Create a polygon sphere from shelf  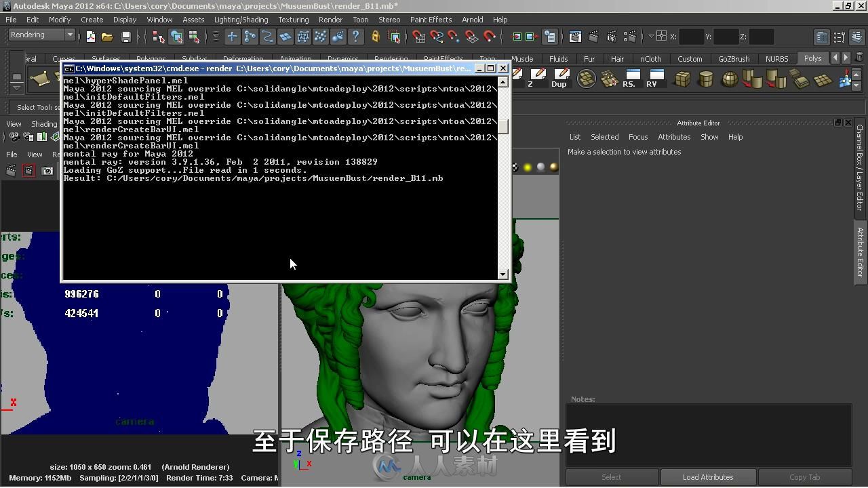click(729, 79)
